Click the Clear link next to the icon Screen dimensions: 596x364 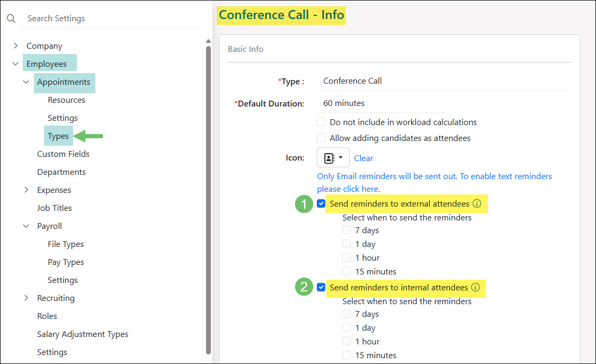pos(363,157)
